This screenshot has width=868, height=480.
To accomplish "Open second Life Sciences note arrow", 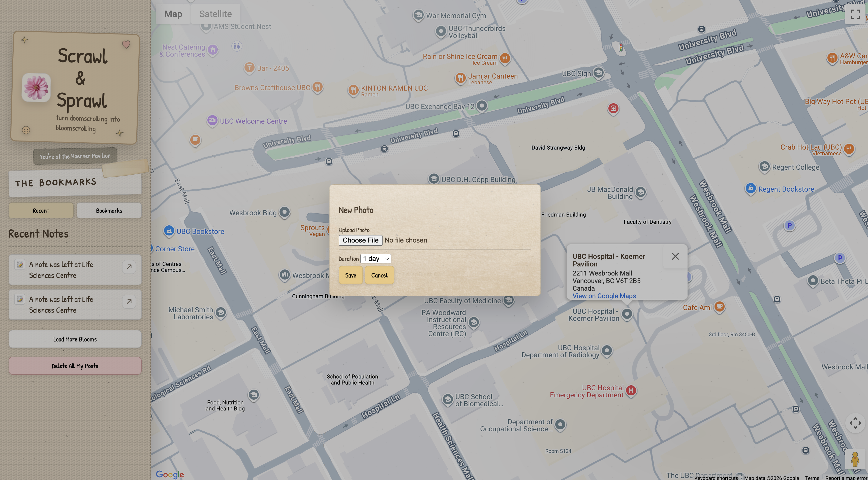I will coord(129,302).
